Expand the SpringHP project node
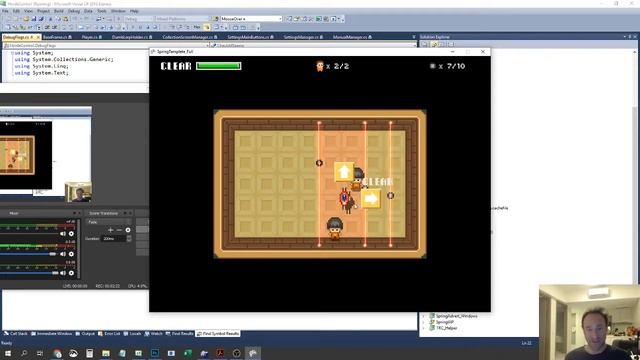640x360 pixels. (423, 322)
